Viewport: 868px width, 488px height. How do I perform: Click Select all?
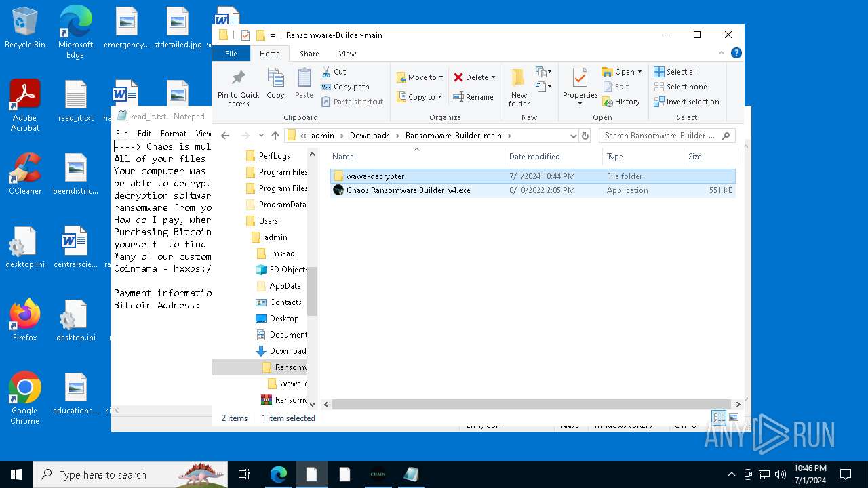point(675,72)
